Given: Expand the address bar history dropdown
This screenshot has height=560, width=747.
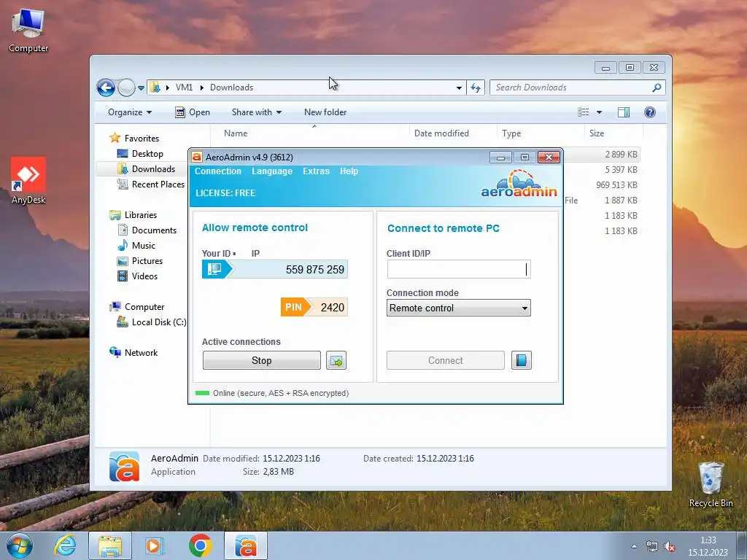Looking at the screenshot, I should (x=459, y=87).
